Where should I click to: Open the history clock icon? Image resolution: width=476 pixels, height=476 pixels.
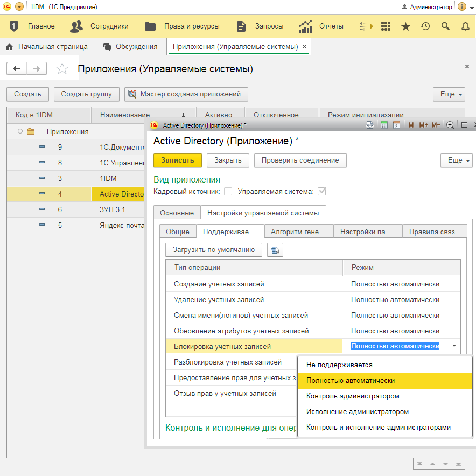click(425, 26)
